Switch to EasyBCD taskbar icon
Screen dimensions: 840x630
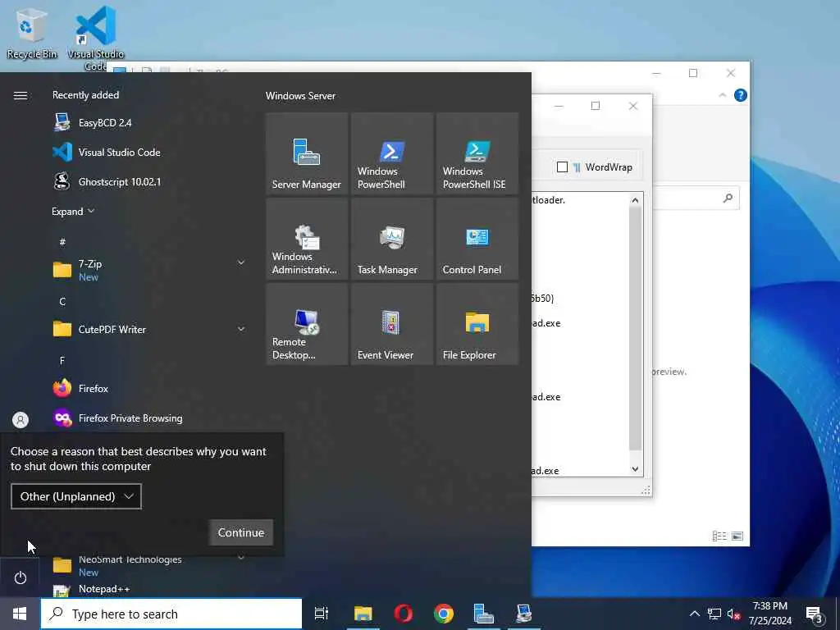524,614
